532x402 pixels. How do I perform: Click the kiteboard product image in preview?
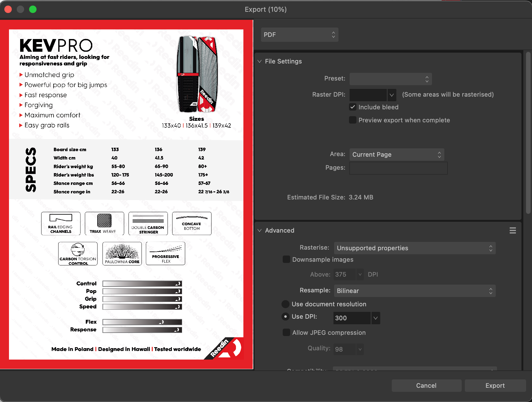197,74
